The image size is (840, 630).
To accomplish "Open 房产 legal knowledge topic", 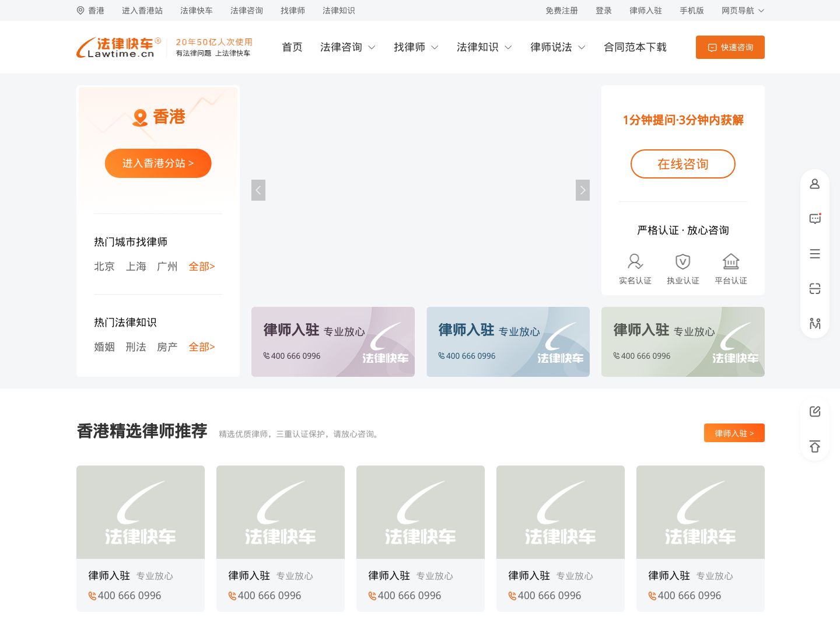I will tap(167, 347).
